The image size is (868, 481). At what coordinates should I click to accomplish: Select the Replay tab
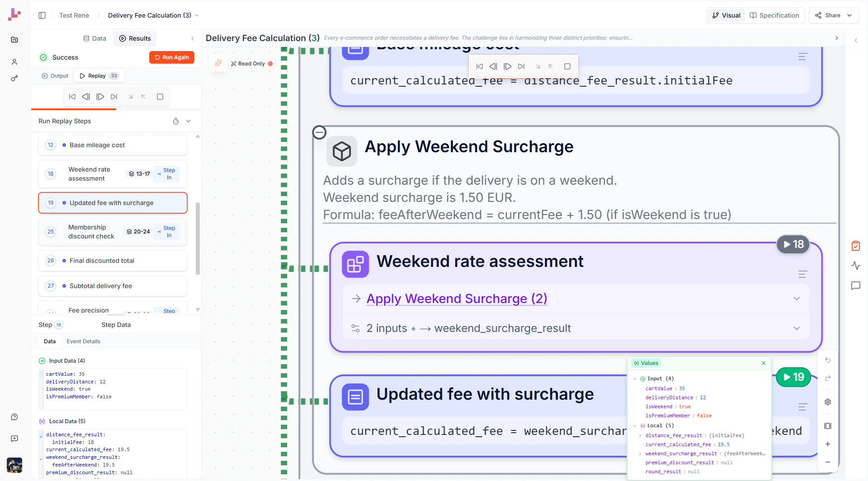pyautogui.click(x=99, y=76)
